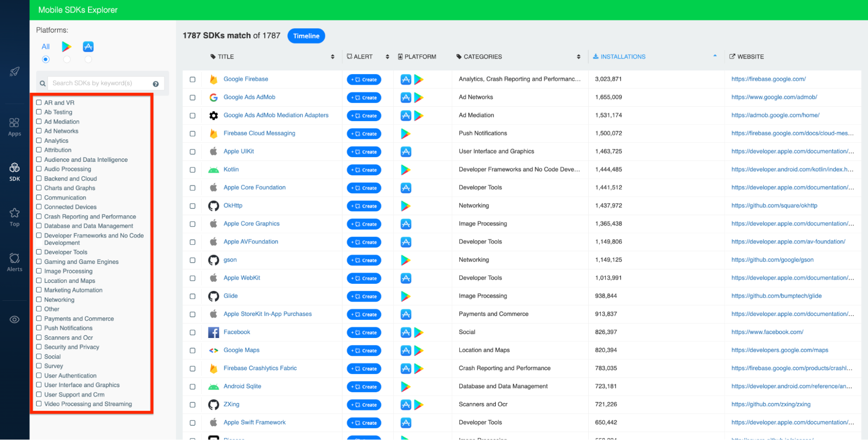Create alert for Apple Swift Framework
The height and width of the screenshot is (440, 868).
pos(364,423)
